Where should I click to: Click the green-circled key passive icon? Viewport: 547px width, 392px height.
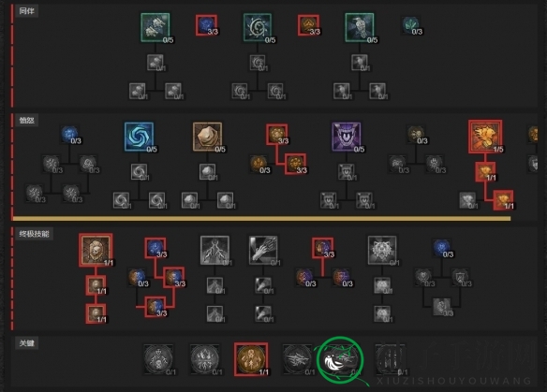click(x=341, y=359)
